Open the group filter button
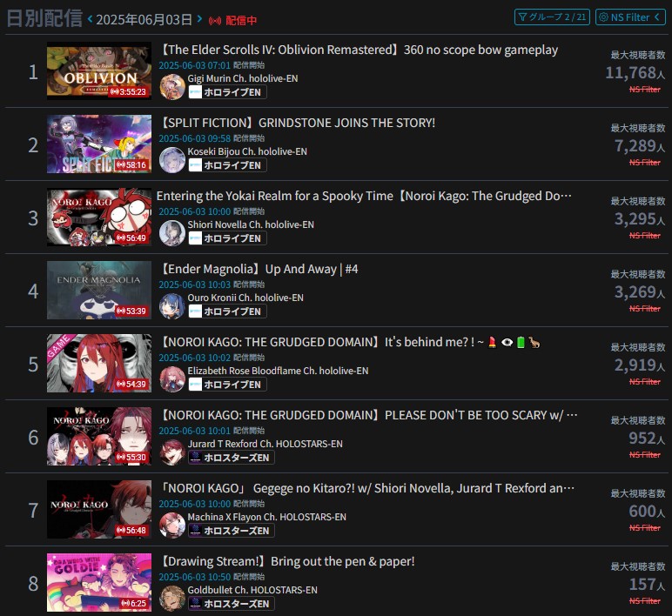The width and height of the screenshot is (672, 616). coord(552,17)
